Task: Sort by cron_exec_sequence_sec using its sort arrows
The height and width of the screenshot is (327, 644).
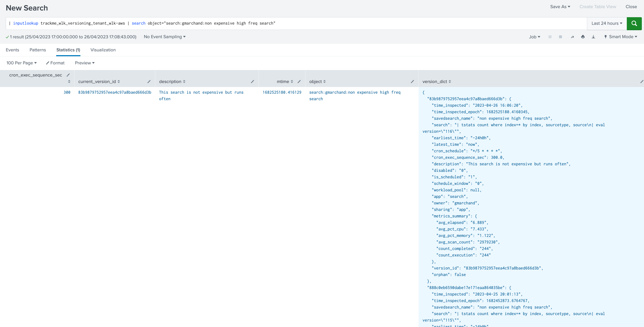Action: tap(69, 82)
